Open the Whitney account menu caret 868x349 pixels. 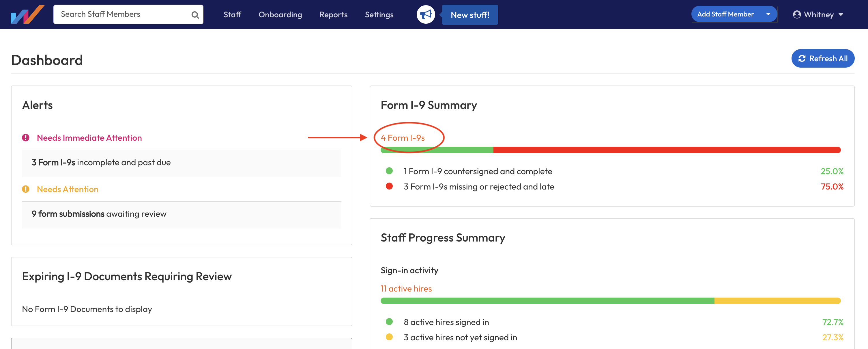(x=841, y=15)
